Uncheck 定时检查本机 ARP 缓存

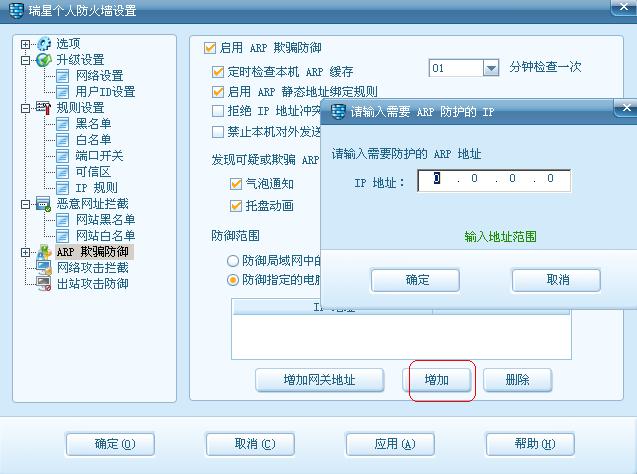coord(218,72)
